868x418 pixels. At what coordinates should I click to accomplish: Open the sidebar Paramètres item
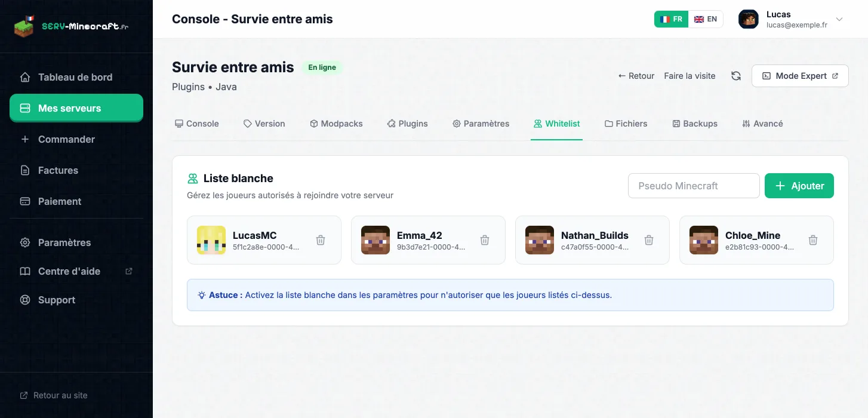(76, 242)
